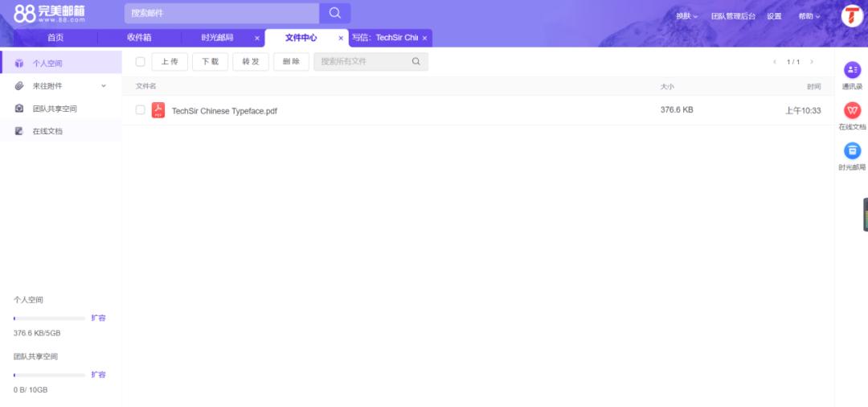Go to next page arrow
This screenshot has width=868, height=407.
tap(812, 62)
